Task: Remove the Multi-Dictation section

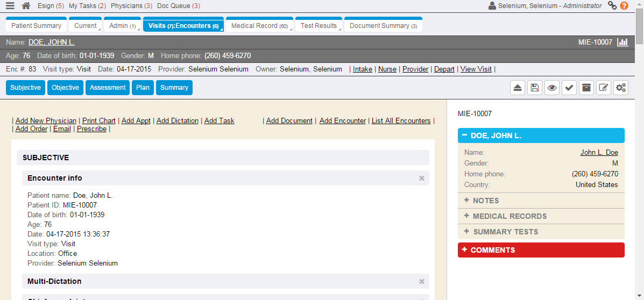Action: click(x=422, y=281)
